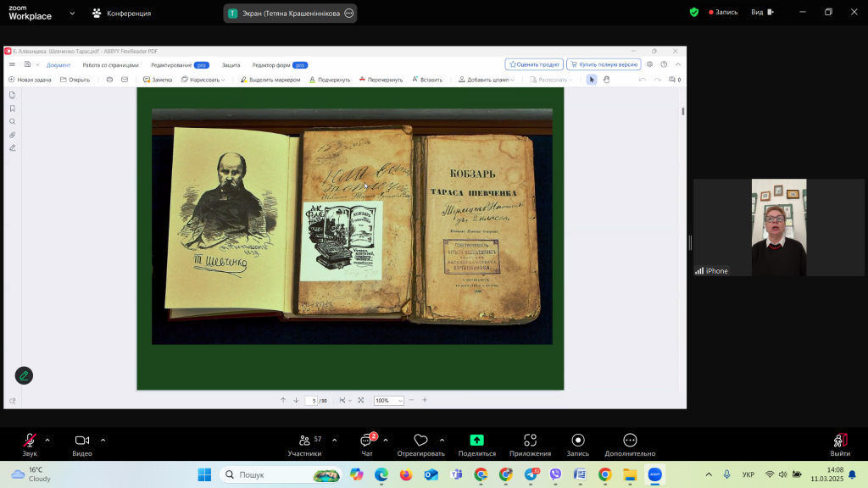Click the Оценить продукт button
This screenshot has width=868, height=488.
(x=534, y=64)
